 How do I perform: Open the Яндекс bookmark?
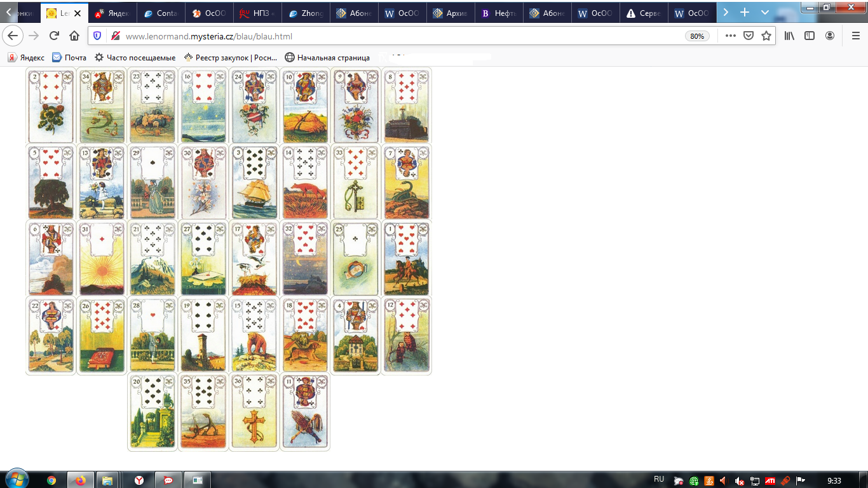coord(26,58)
